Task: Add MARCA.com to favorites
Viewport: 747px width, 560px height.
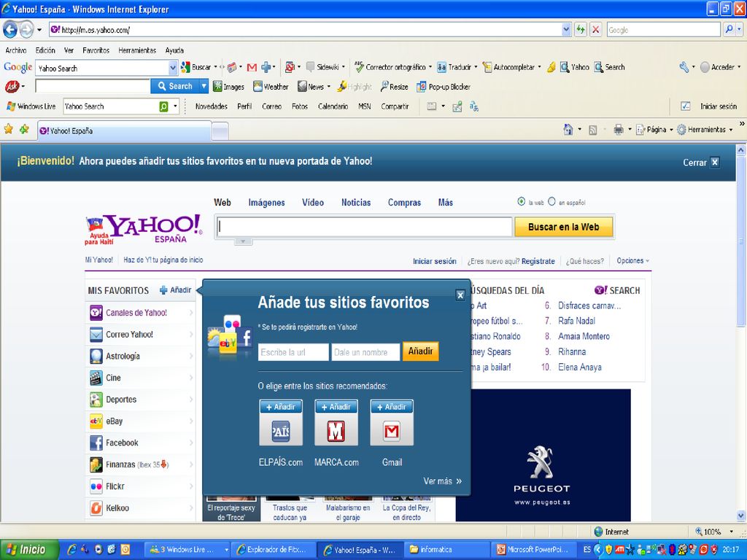Action: click(336, 407)
